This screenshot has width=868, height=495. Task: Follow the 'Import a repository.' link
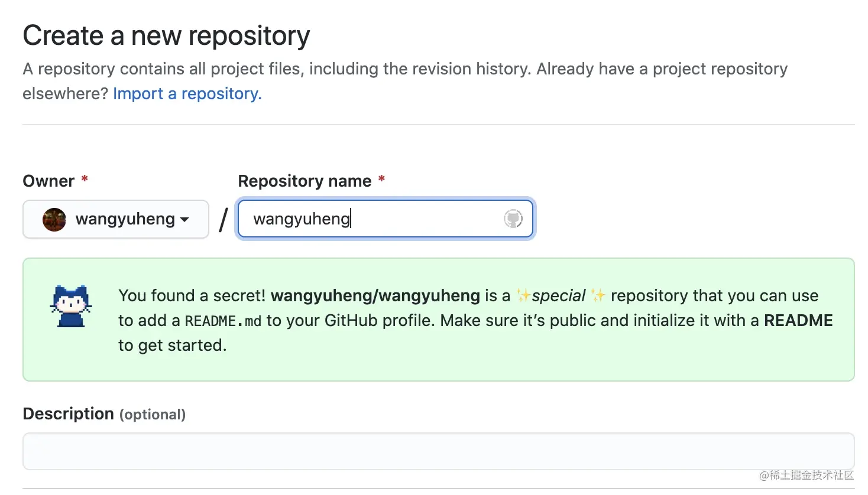pos(187,94)
